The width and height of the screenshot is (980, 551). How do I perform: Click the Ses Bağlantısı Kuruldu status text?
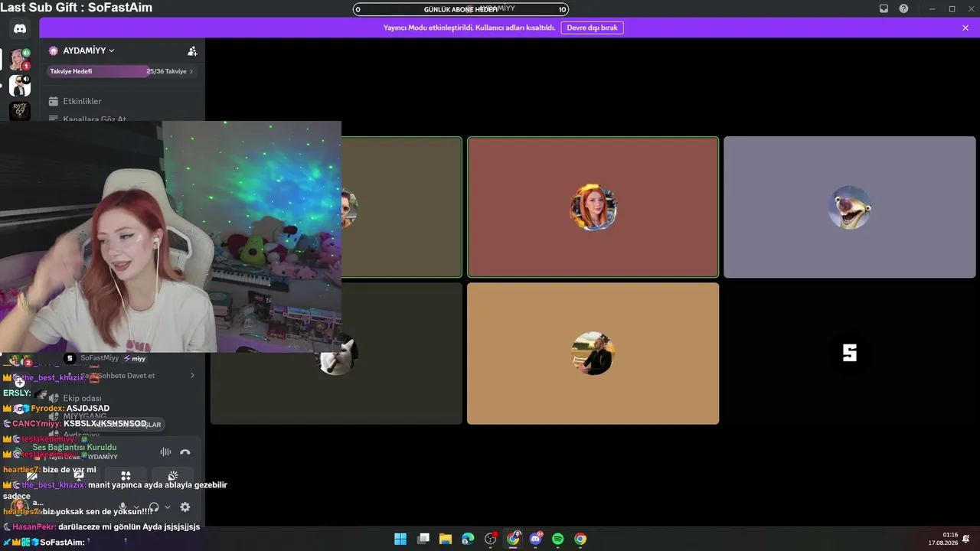(x=74, y=447)
